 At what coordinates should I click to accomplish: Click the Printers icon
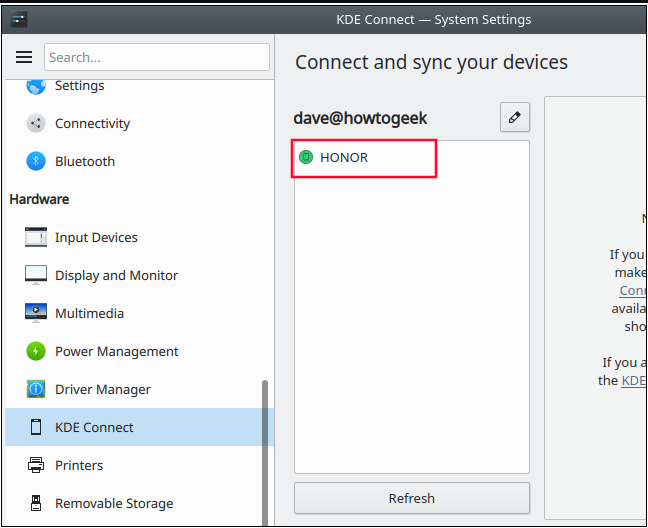coord(36,465)
